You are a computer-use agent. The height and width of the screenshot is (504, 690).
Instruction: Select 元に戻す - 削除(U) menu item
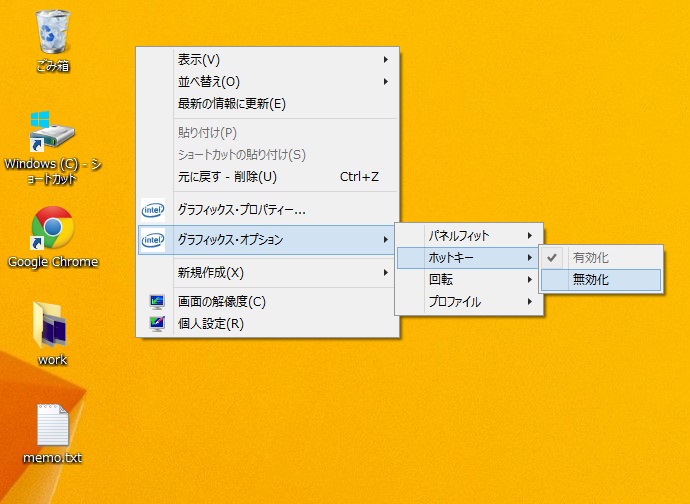coord(227,177)
